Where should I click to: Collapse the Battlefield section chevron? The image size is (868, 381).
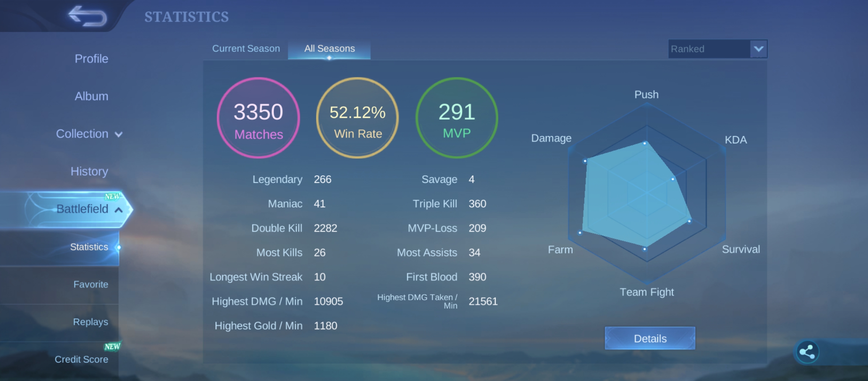pyautogui.click(x=119, y=210)
